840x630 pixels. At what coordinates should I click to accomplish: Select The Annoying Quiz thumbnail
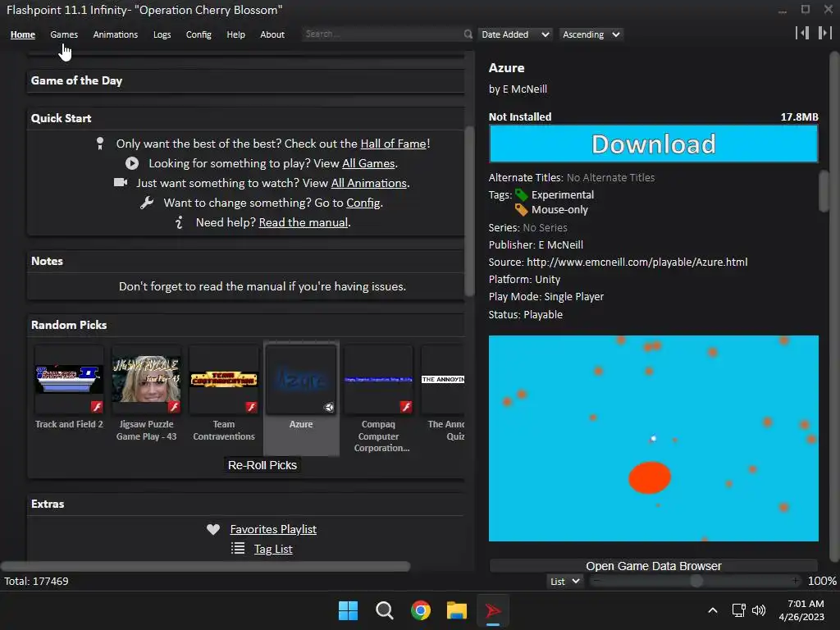443,379
